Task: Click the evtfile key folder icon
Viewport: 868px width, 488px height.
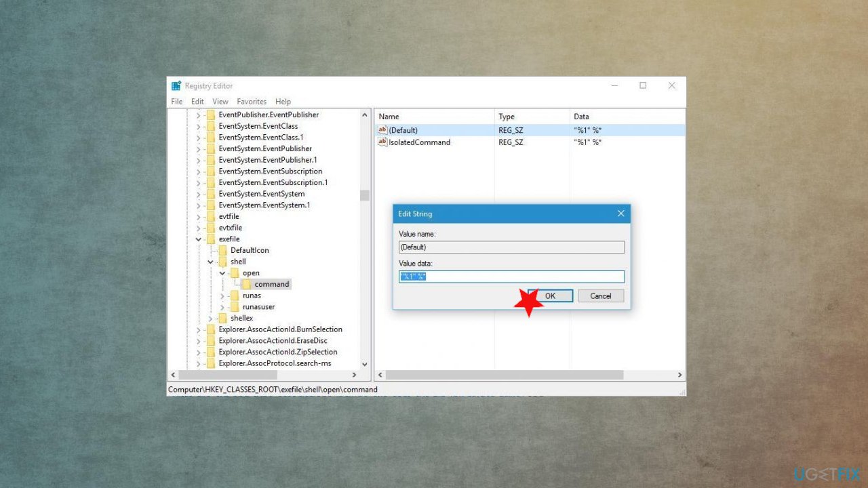Action: point(210,216)
